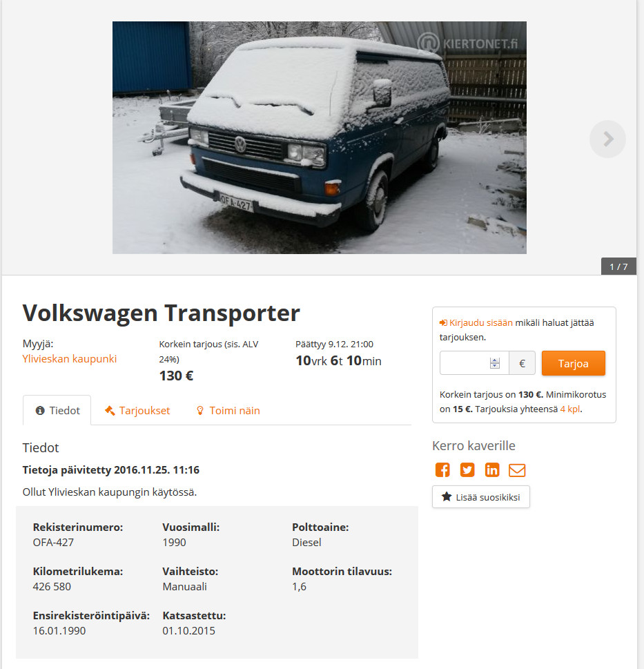Click the orange Tarjoa button
The width and height of the screenshot is (644, 669).
tap(573, 363)
